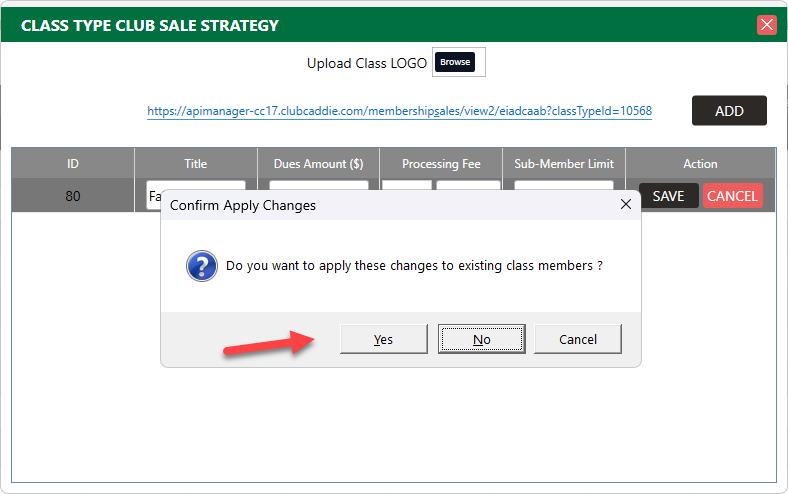This screenshot has height=494, width=788.
Task: Close the Confirm Apply Changes dialog
Action: coord(626,204)
